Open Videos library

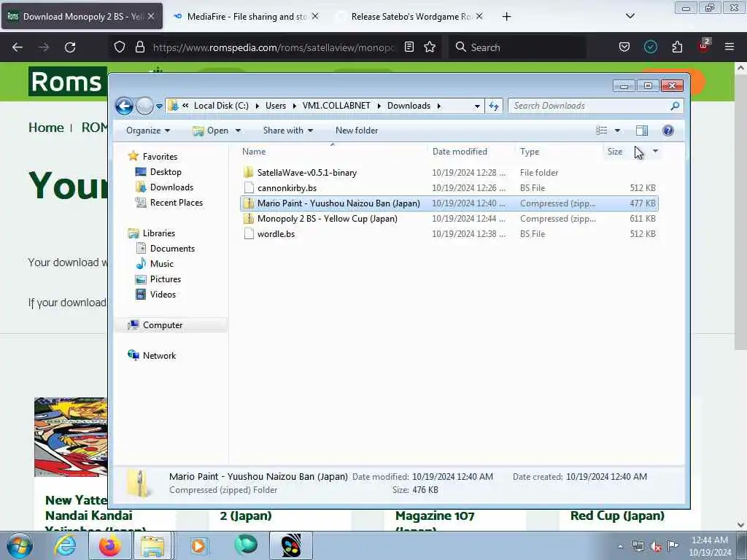(x=163, y=295)
